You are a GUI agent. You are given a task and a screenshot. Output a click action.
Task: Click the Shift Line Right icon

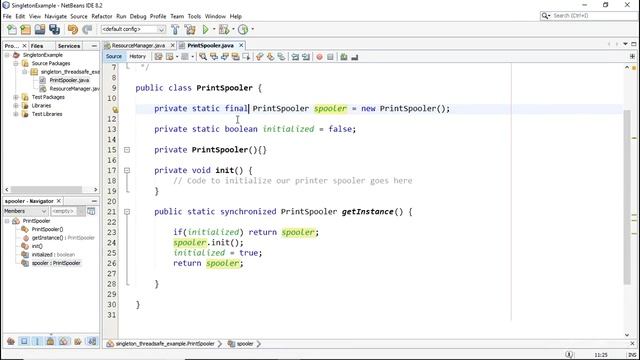click(305, 57)
